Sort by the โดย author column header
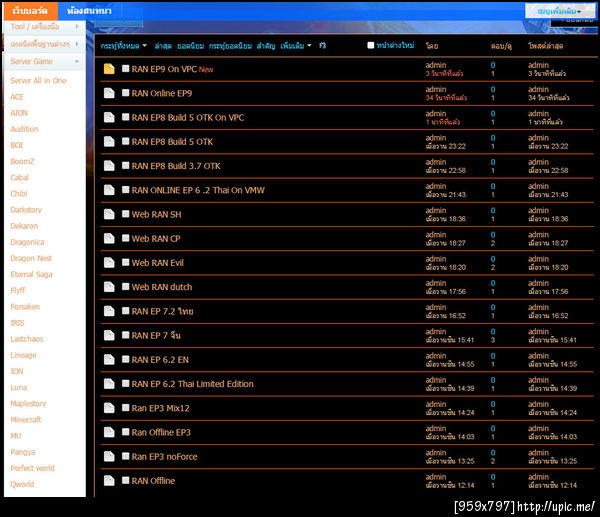The height and width of the screenshot is (517, 600). (x=432, y=46)
